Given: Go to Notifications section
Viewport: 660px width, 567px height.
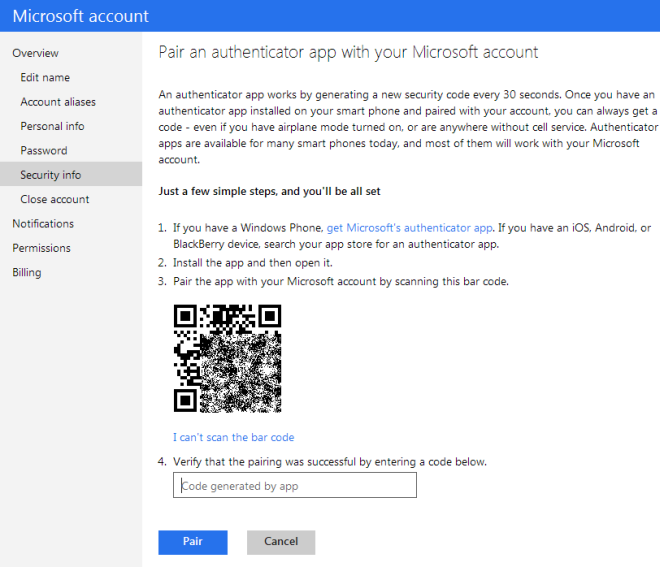Looking at the screenshot, I should 43,224.
